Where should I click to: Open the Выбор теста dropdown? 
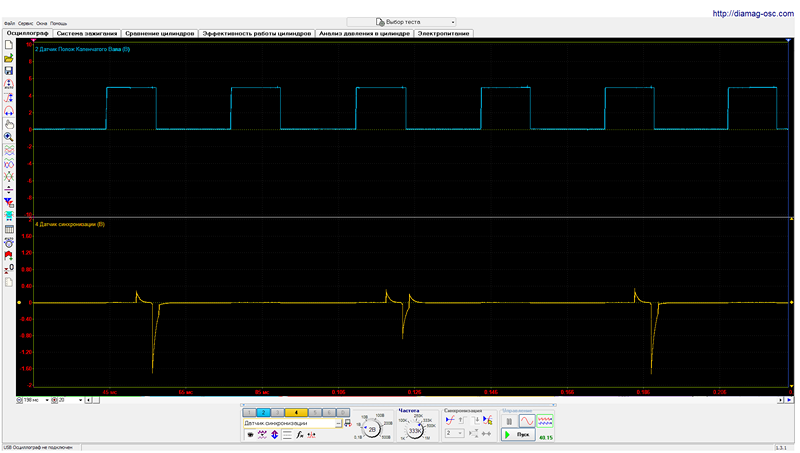click(402, 22)
